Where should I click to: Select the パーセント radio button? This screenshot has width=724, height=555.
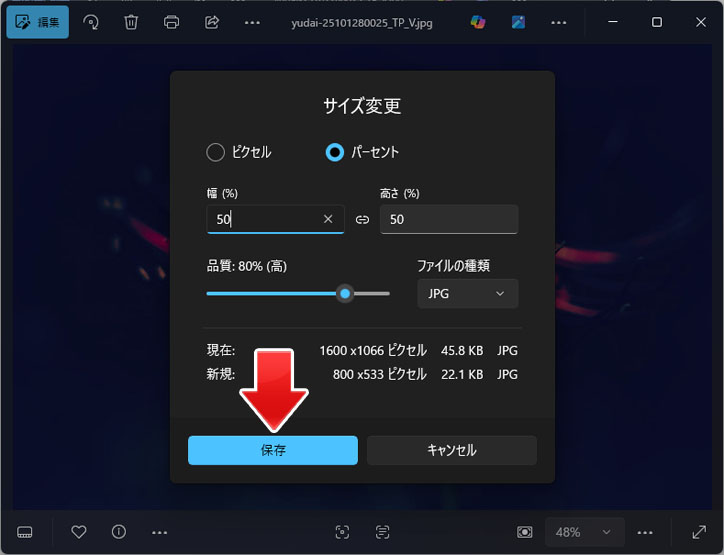[x=335, y=152]
